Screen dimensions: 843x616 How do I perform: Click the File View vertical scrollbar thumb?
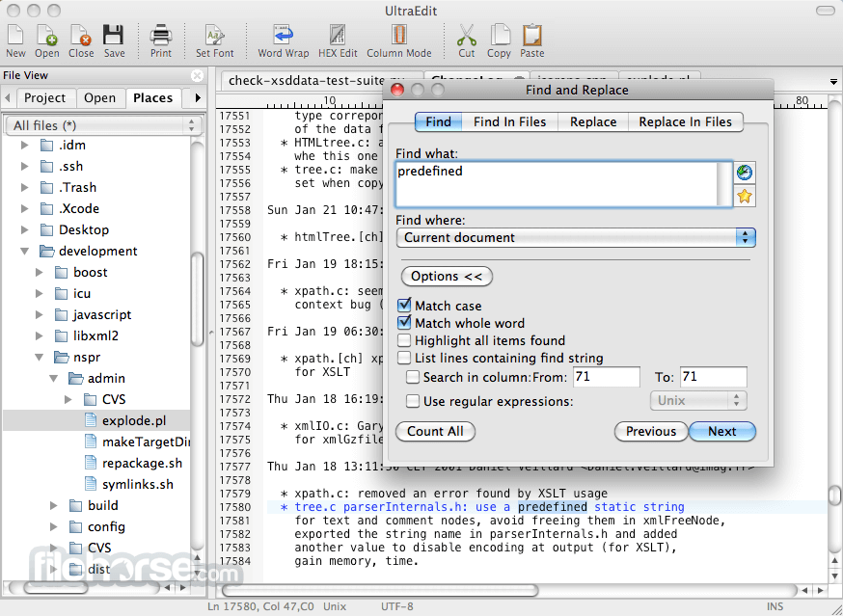click(197, 300)
